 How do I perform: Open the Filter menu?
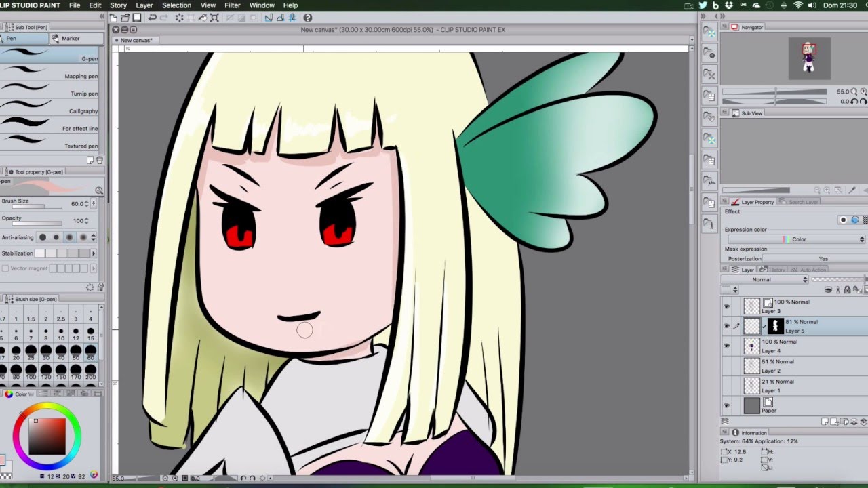click(x=233, y=5)
